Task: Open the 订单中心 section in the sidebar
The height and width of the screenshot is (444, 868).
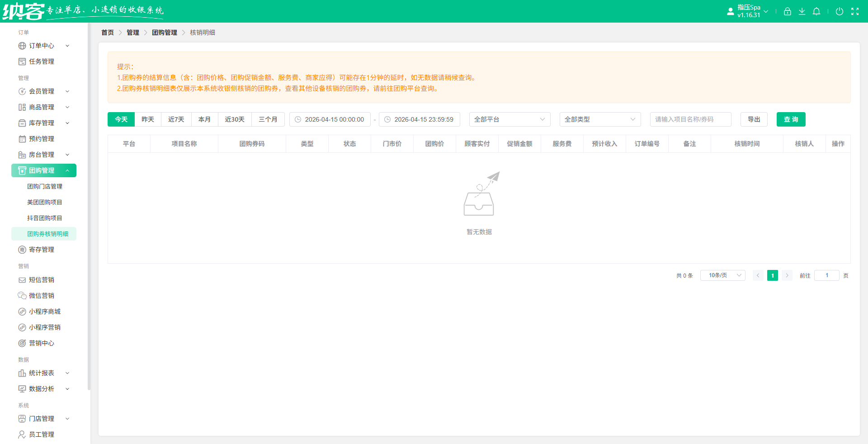Action: pos(41,46)
